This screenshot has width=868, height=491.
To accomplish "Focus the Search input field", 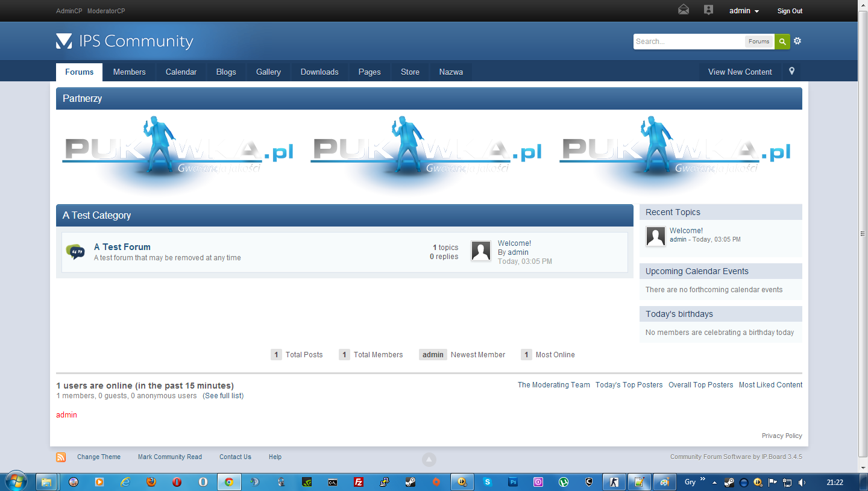I will pyautogui.click(x=689, y=42).
